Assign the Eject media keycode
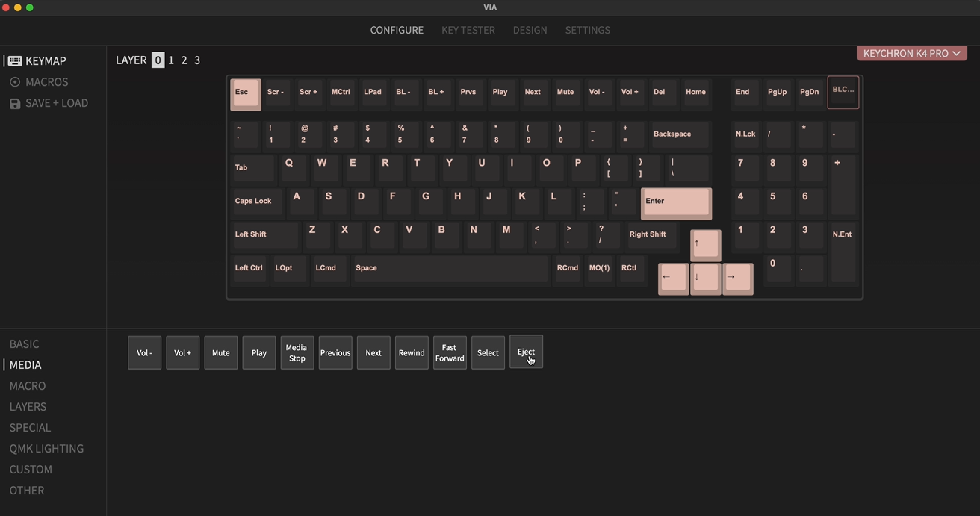 click(526, 352)
